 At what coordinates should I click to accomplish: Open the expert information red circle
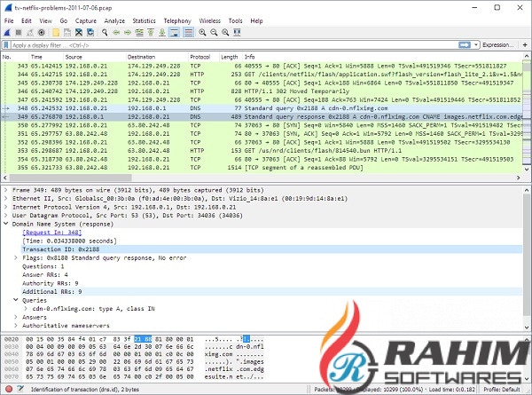[x=9, y=389]
